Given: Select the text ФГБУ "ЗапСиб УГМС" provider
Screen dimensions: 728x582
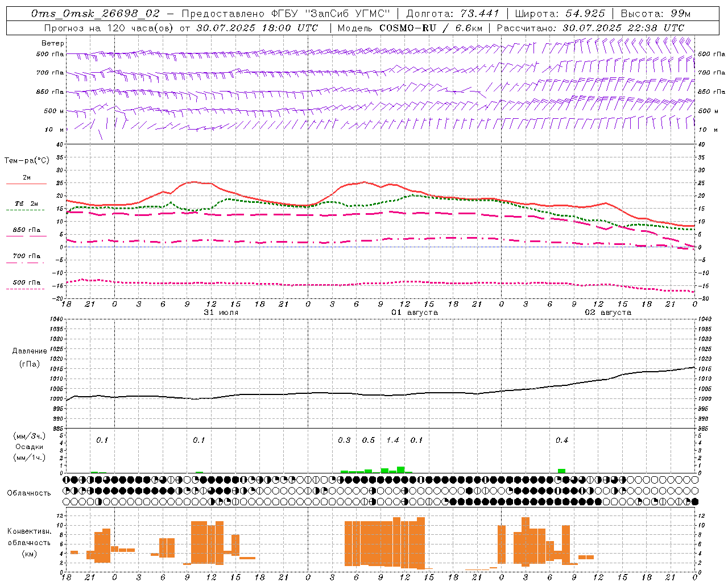Looking at the screenshot, I should (332, 13).
